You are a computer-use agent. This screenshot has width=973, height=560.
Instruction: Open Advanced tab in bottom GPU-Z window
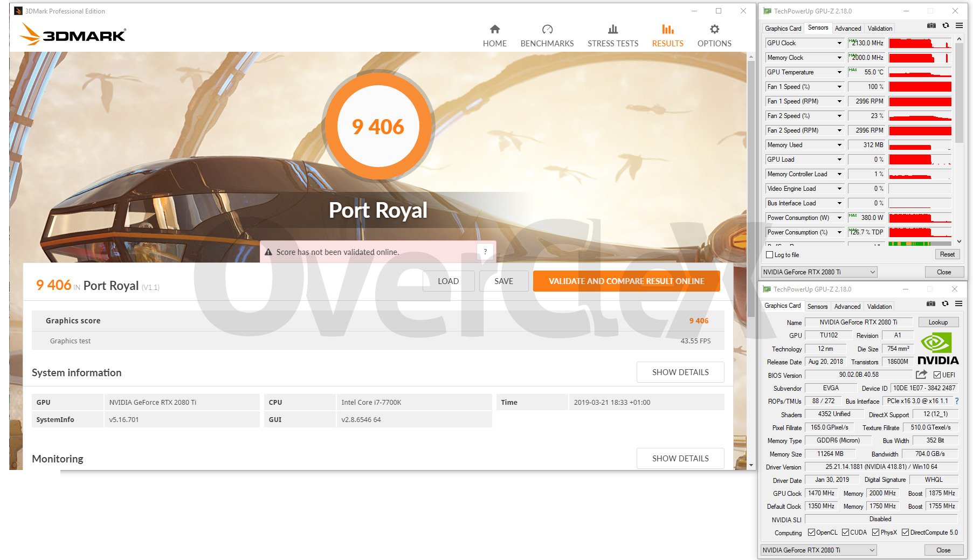click(x=847, y=307)
